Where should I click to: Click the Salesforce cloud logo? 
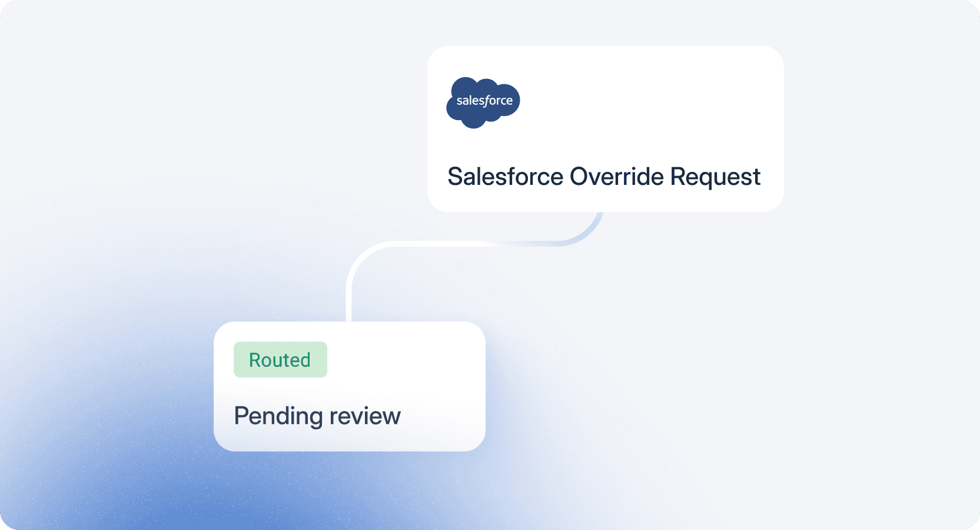pos(483,102)
